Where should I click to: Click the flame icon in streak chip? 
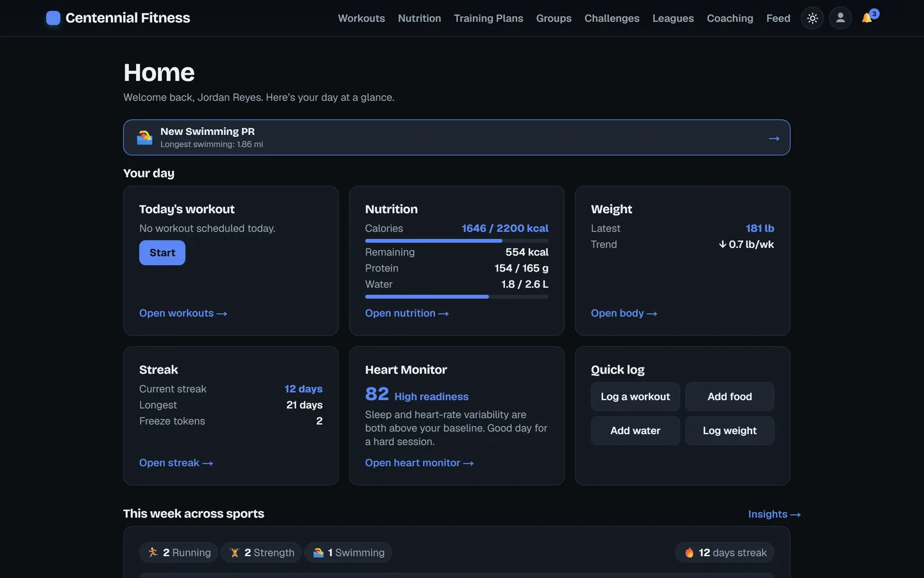point(689,552)
